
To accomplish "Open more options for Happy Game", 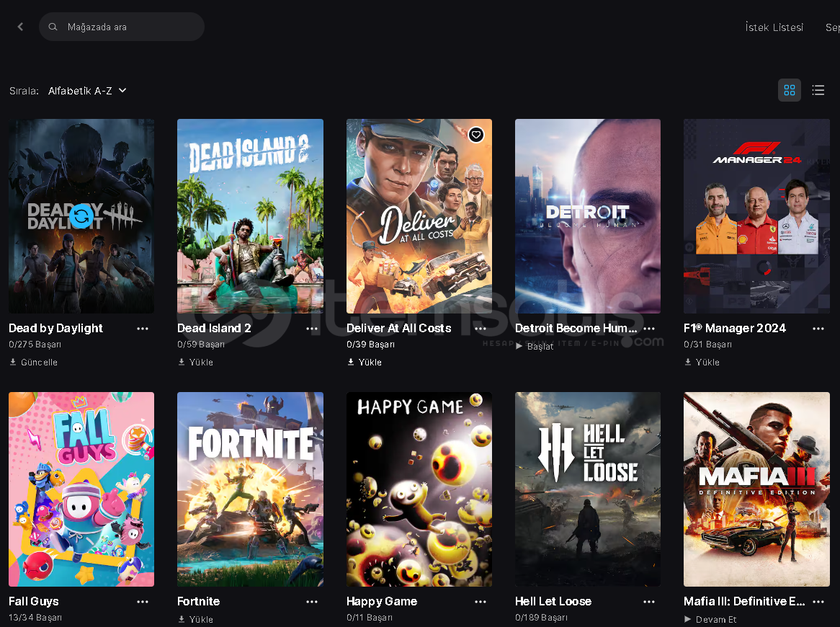I will (x=481, y=602).
